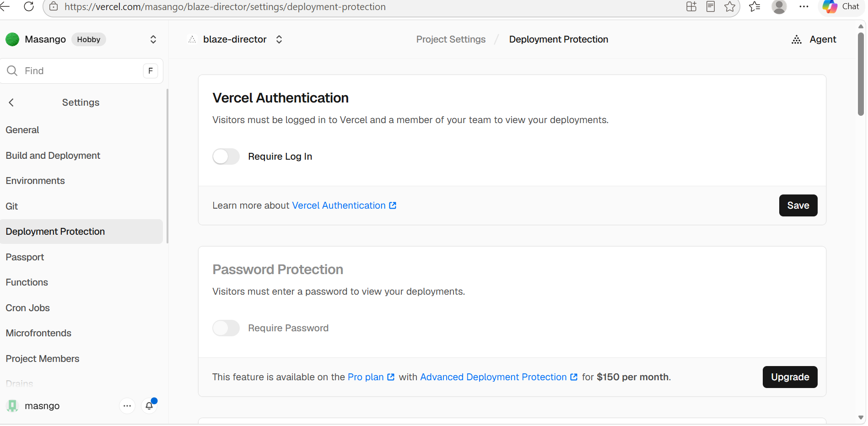Image resolution: width=868 pixels, height=426 pixels.
Task: Click the masngo username
Action: click(x=42, y=406)
